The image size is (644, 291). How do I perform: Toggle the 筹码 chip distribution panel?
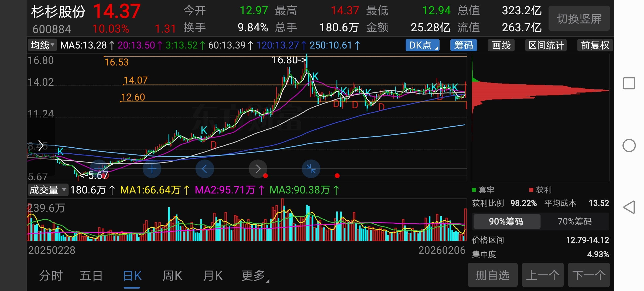(463, 45)
